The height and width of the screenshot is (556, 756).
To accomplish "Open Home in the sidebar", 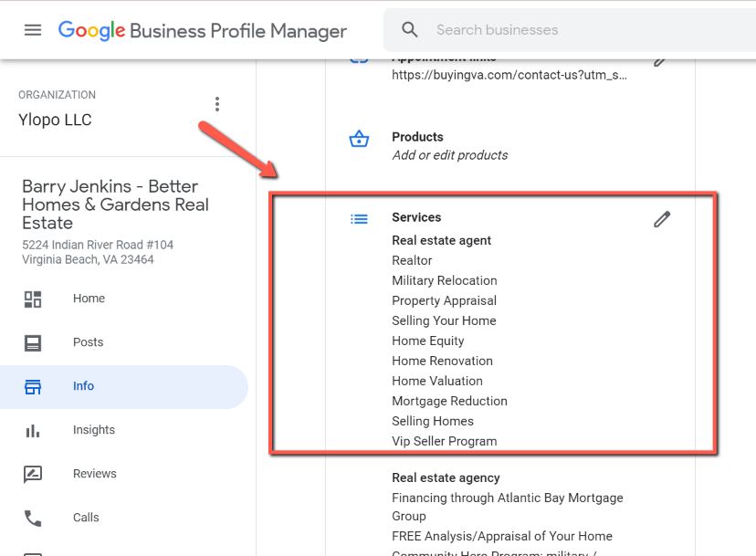I will (89, 299).
